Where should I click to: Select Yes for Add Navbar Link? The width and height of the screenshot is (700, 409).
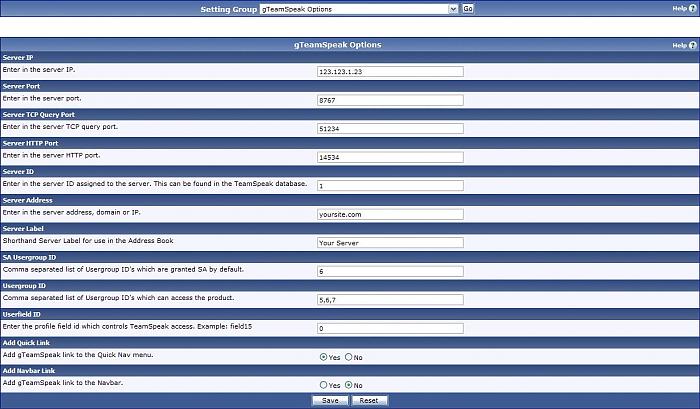(323, 384)
